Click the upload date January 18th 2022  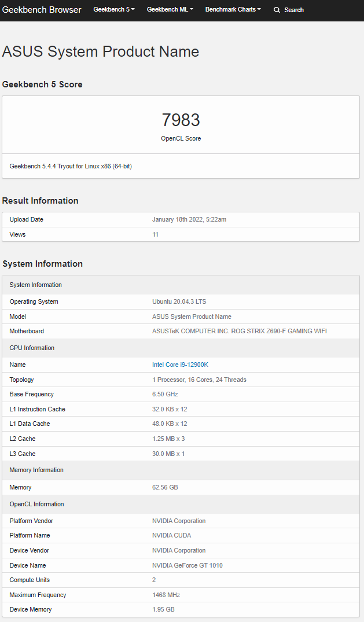tap(189, 219)
